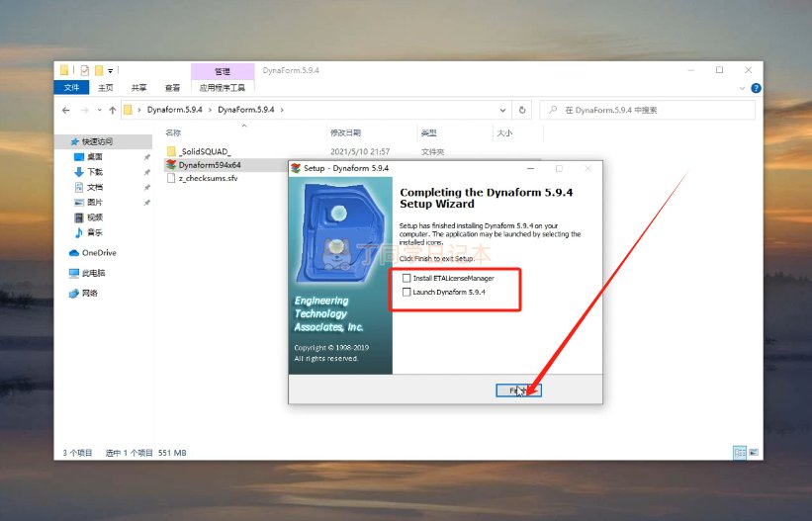Click the 文件夹 type cell for _SolidSQUAD_

coord(432,151)
